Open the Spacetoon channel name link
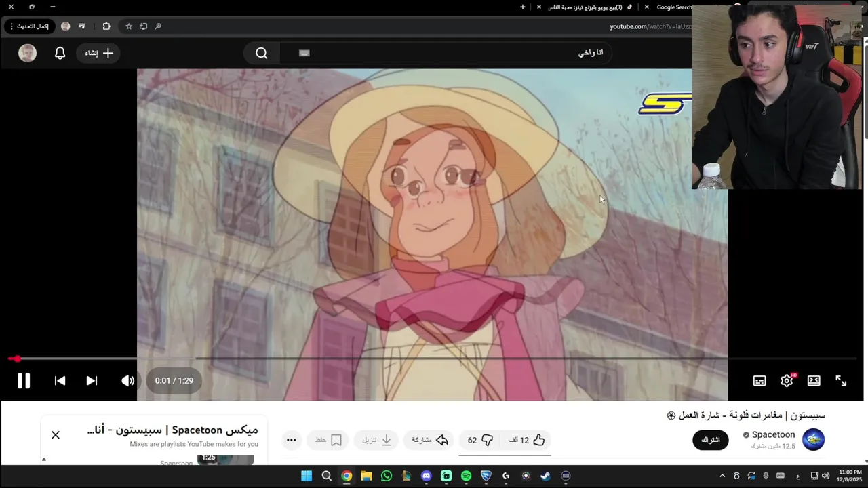The height and width of the screenshot is (488, 868). click(x=773, y=434)
